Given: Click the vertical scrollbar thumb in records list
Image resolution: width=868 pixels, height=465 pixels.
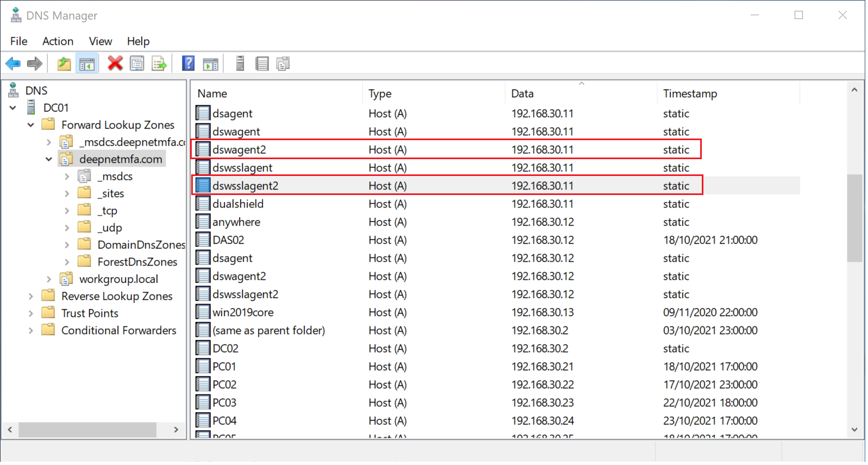Looking at the screenshot, I should 854,217.
